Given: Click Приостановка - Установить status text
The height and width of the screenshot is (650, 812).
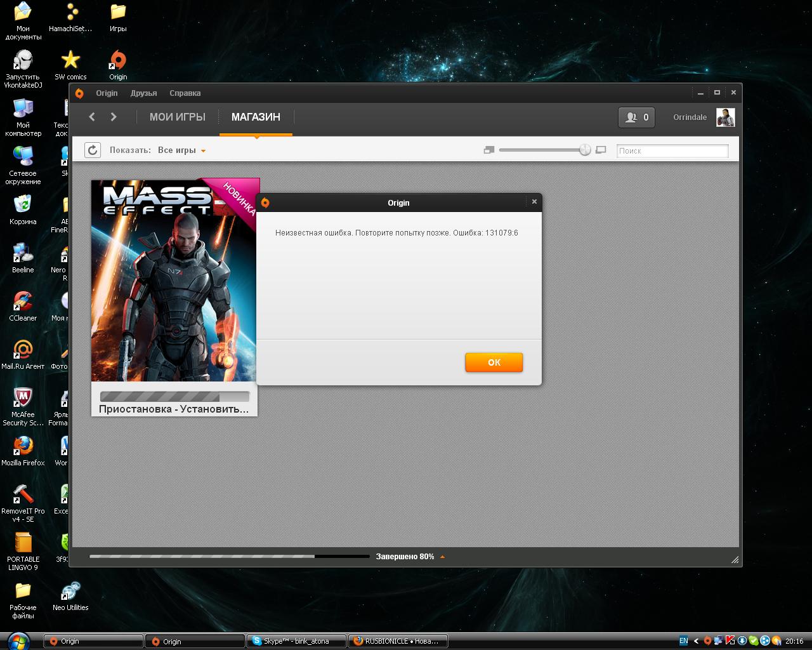Looking at the screenshot, I should 174,409.
